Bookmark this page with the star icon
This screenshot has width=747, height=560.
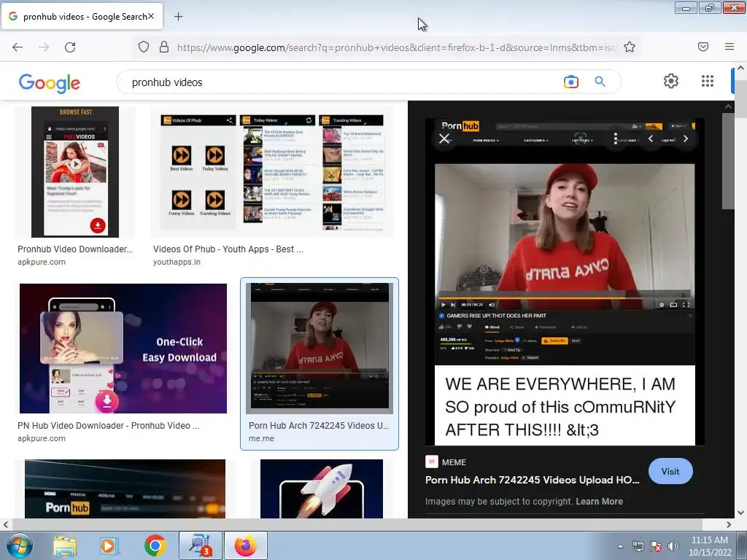pos(630,47)
